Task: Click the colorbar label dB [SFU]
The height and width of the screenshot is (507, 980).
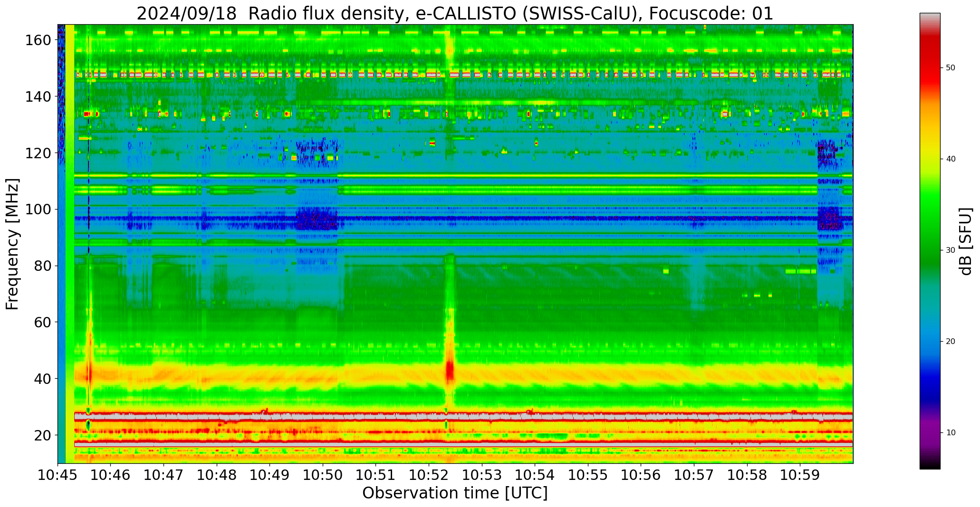Action: tap(966, 241)
